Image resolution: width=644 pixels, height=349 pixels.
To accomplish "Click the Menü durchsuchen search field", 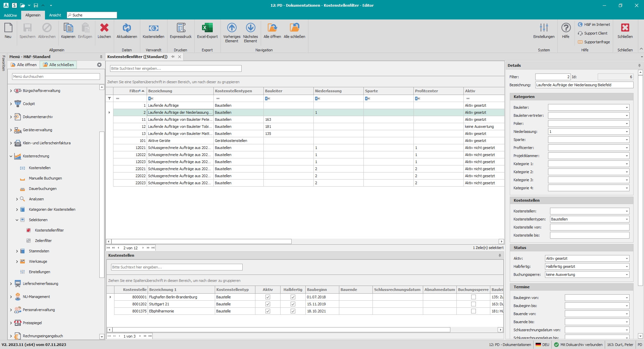I will pos(56,77).
